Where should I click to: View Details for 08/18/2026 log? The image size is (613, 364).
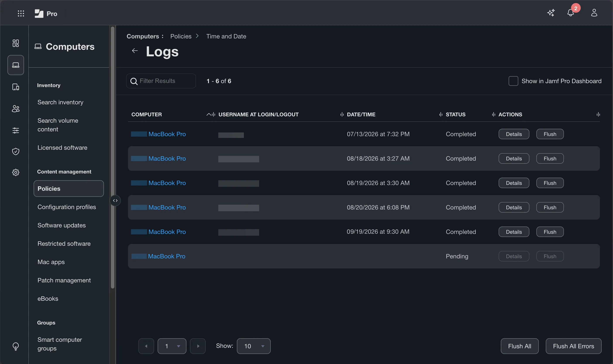point(514,159)
